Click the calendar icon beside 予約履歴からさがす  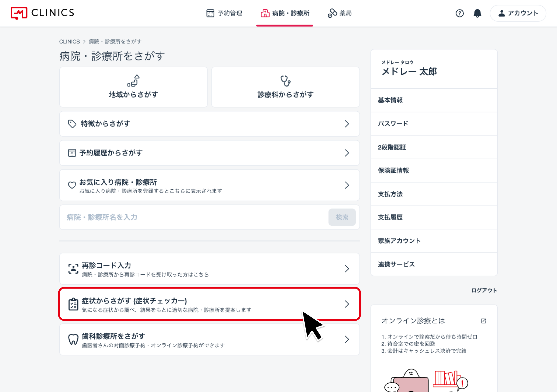click(72, 153)
